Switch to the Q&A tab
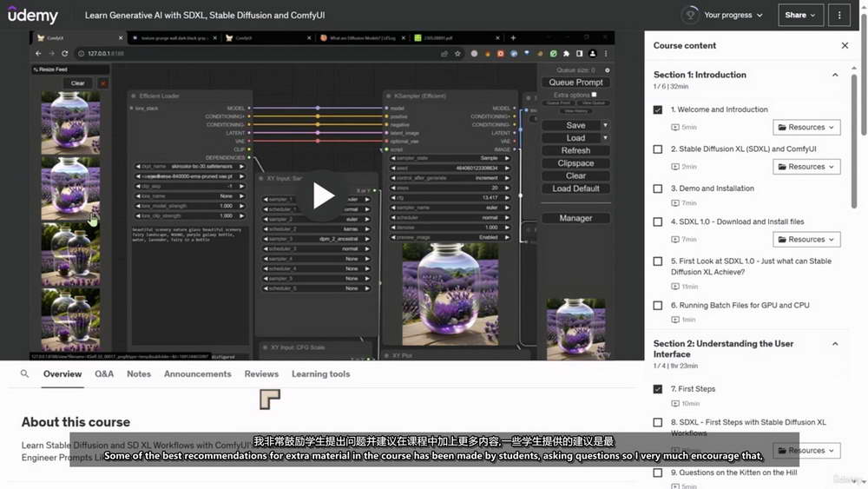The width and height of the screenshot is (868, 489). click(x=104, y=373)
